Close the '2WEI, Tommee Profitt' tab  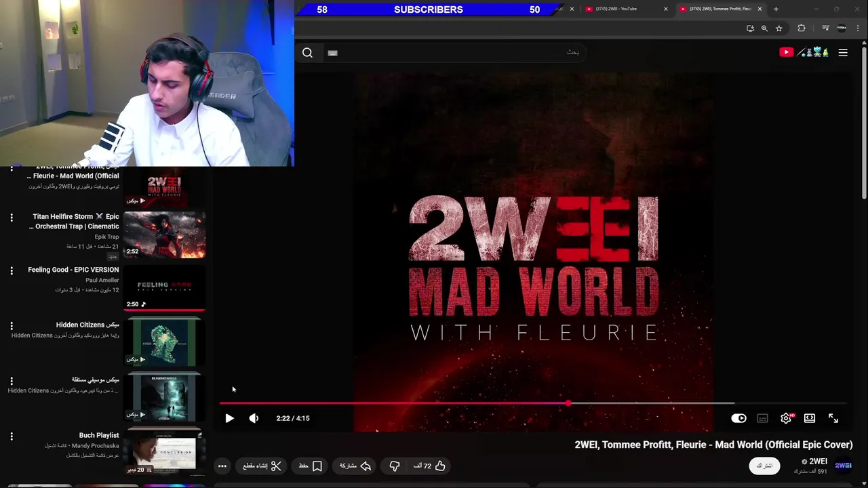tap(759, 9)
